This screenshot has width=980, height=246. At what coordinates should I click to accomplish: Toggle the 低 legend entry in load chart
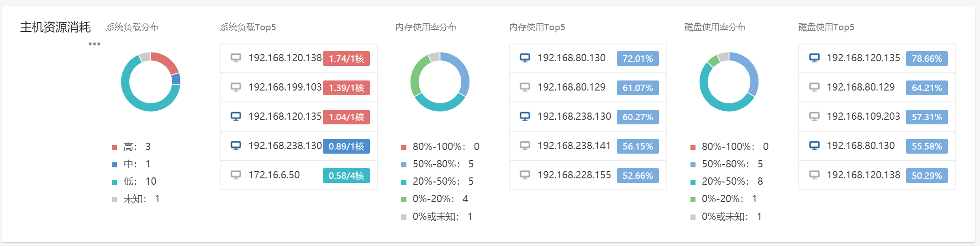coord(130,182)
